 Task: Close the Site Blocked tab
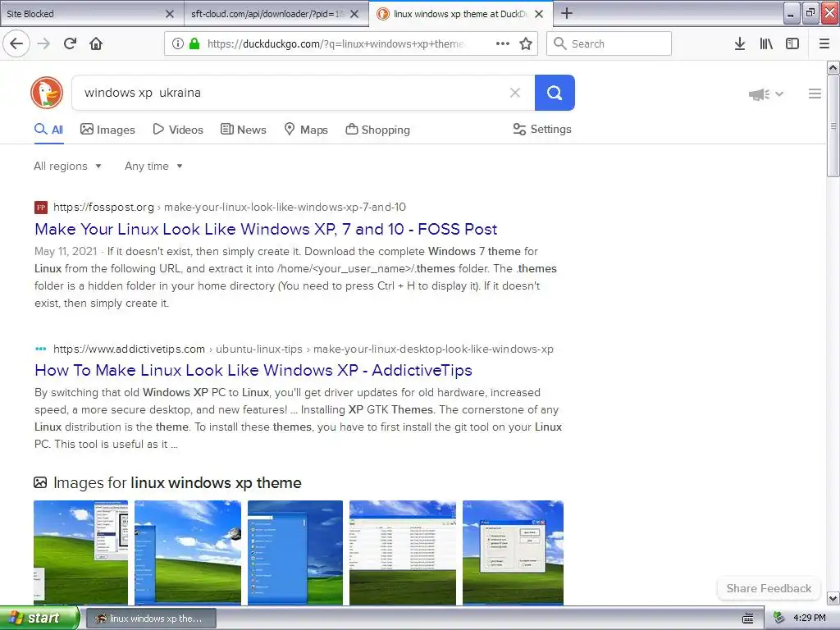point(170,14)
